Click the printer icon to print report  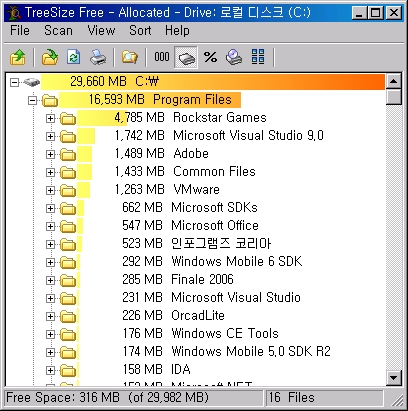coord(98,57)
